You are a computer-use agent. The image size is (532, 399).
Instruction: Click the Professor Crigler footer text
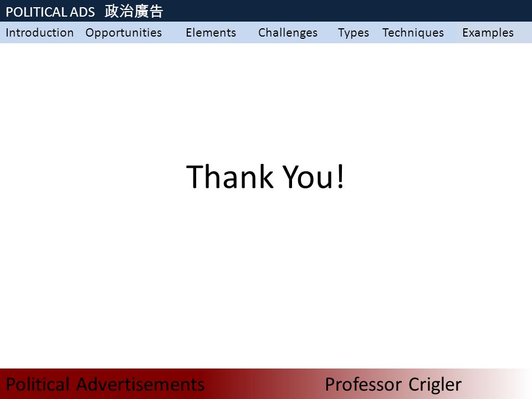click(393, 385)
